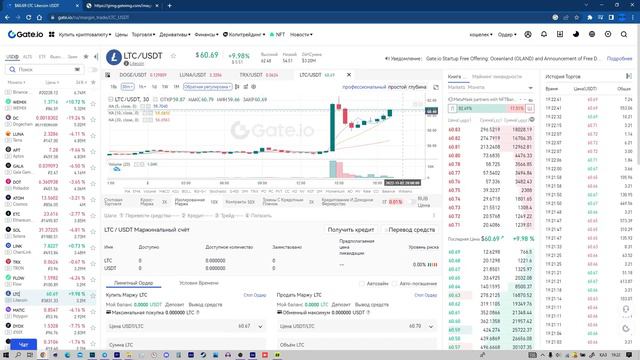
Task: Open the 30m timeframe dropdown
Action: [x=127, y=87]
